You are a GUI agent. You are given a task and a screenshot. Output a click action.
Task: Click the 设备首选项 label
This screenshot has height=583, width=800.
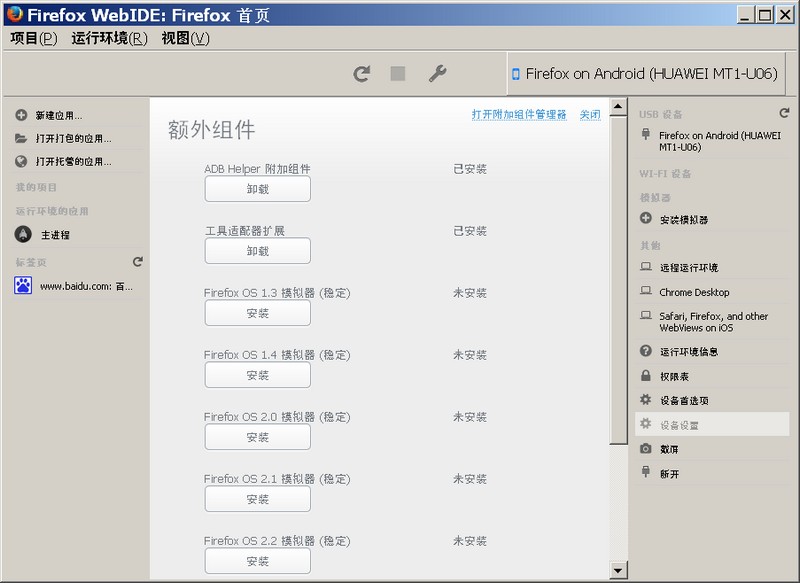684,401
